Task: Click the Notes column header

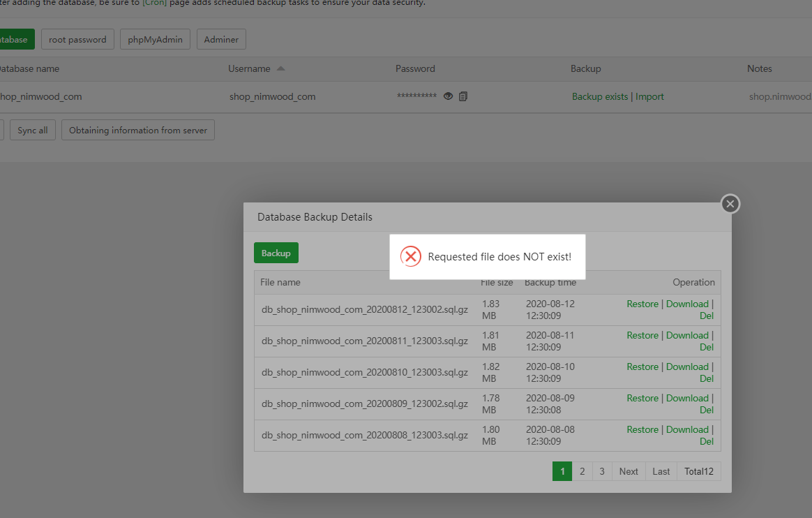Action: tap(759, 69)
